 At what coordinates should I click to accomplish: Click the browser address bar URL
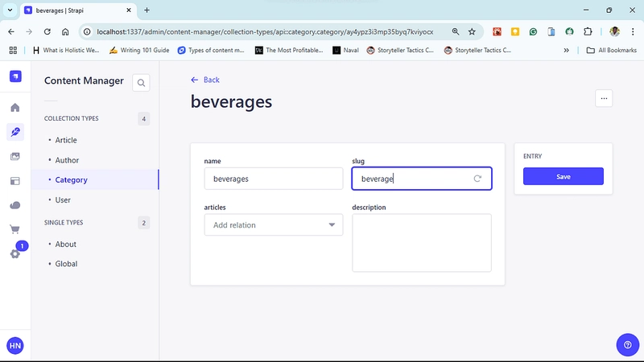(265, 31)
